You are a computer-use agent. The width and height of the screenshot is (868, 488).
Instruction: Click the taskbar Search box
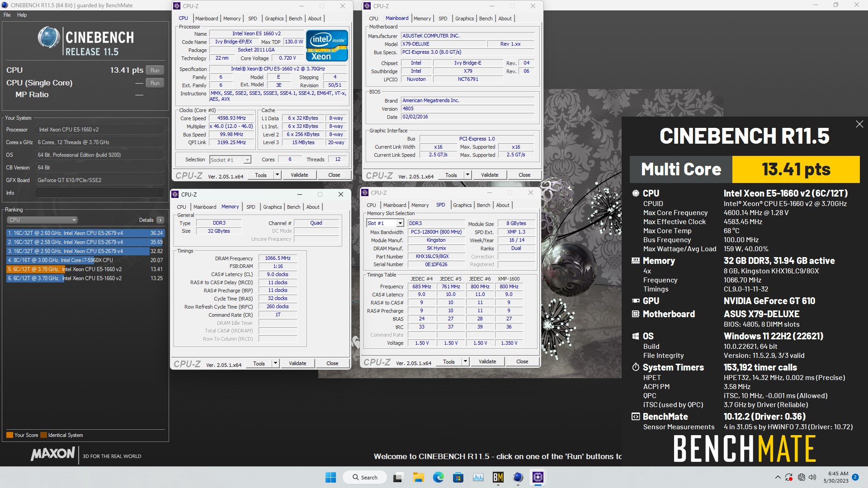(365, 477)
